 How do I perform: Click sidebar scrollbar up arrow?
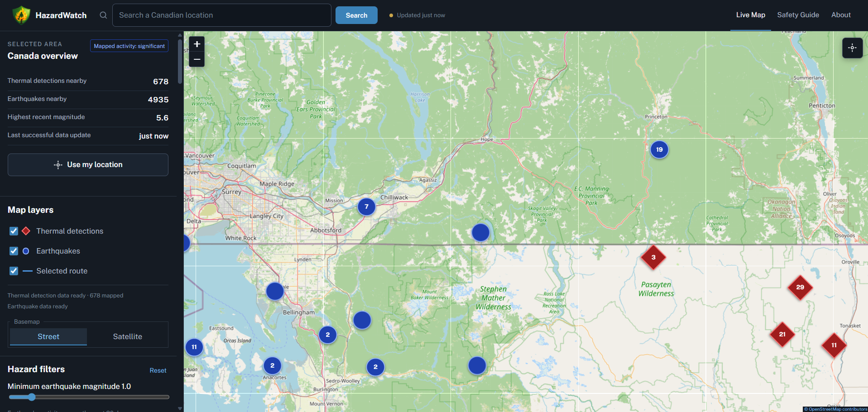pos(180,34)
